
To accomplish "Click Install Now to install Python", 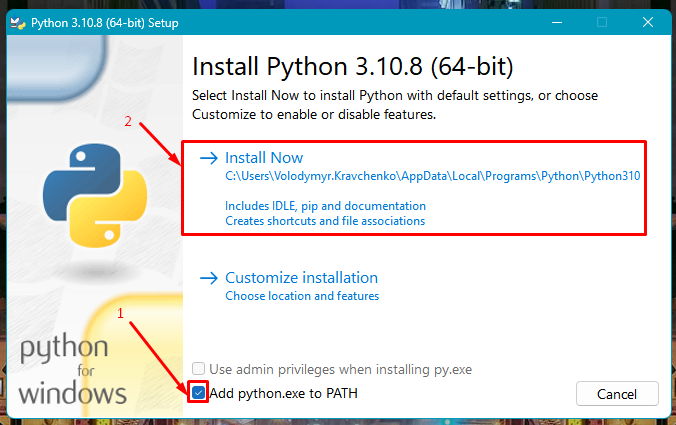I will (264, 158).
